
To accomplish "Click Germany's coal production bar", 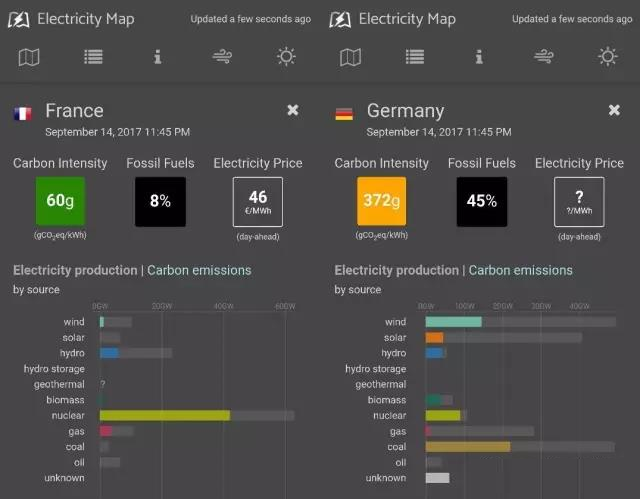I will (467, 447).
